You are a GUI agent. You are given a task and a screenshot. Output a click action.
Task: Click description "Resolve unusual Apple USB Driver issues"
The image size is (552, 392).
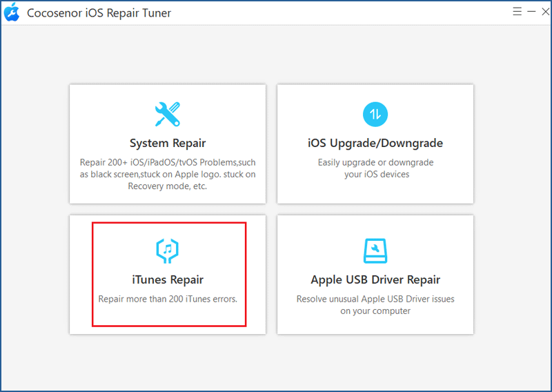pyautogui.click(x=375, y=299)
